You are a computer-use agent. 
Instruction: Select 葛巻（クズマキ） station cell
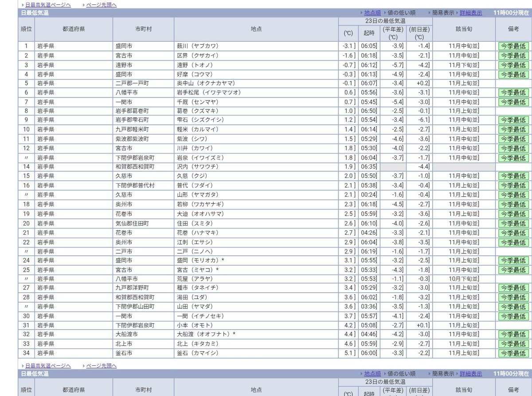pyautogui.click(x=256, y=111)
